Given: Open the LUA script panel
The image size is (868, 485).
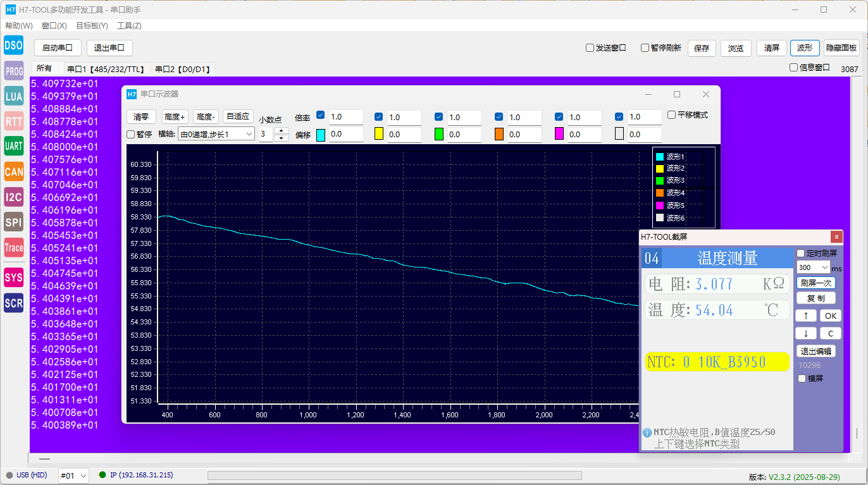Looking at the screenshot, I should 14,96.
